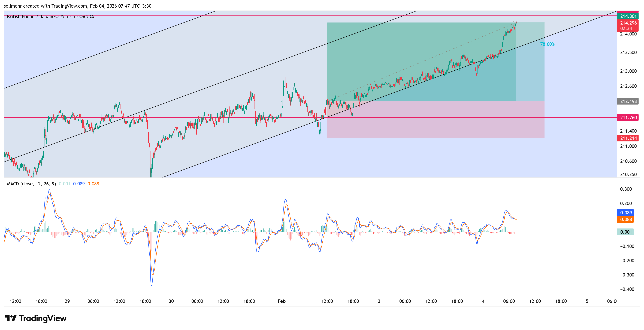This screenshot has width=644, height=330.
Task: Click the 3 date label on time axis
Action: point(379,301)
